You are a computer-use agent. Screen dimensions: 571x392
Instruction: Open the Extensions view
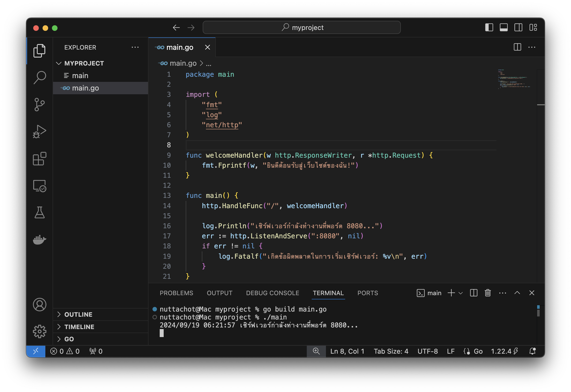tap(39, 159)
